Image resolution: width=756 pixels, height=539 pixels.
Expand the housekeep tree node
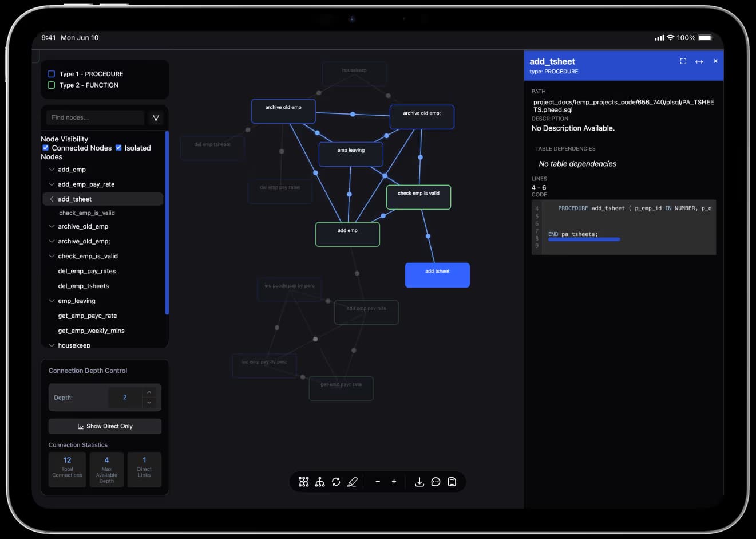pos(52,345)
